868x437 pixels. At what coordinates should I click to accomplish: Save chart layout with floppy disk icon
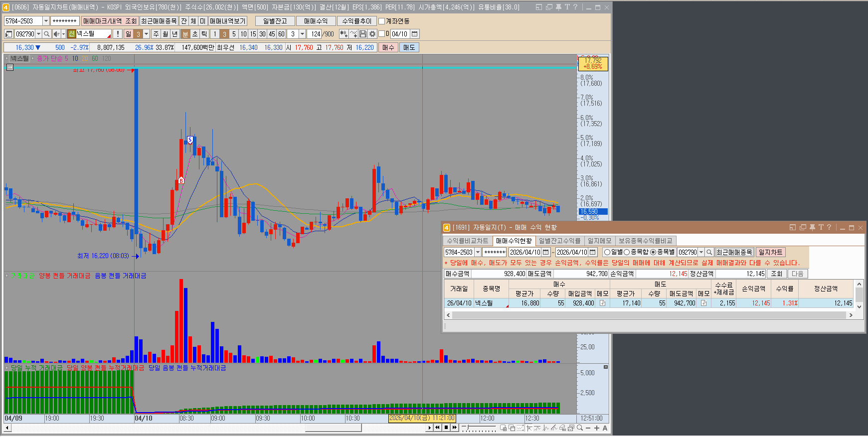[x=363, y=34]
